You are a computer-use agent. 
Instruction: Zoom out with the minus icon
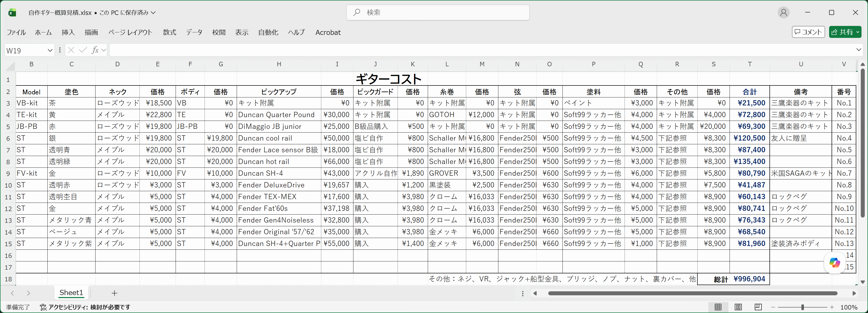coord(773,307)
